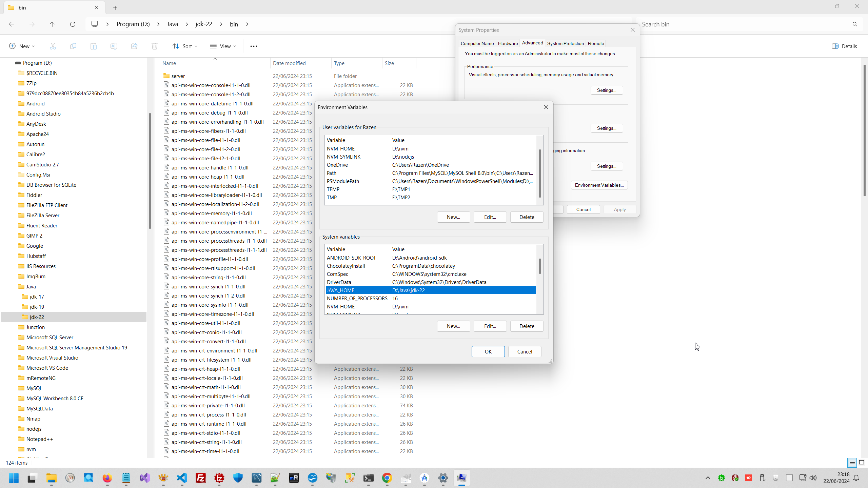Expand the New dropdown button
The height and width of the screenshot is (488, 868).
[22, 46]
